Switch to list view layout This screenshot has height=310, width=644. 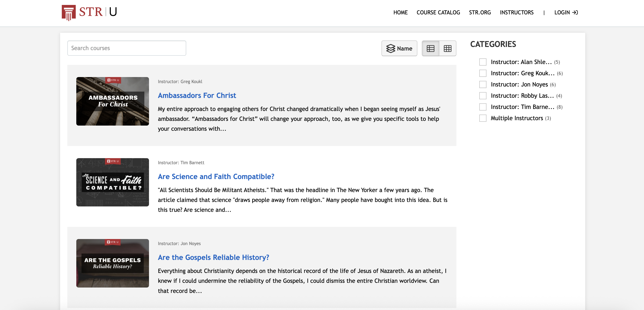(430, 49)
